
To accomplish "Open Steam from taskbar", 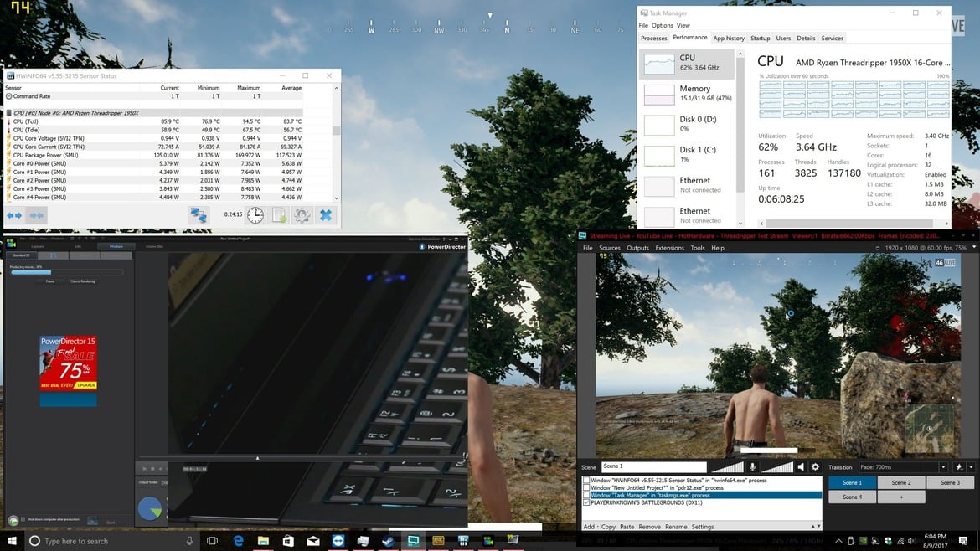I will (388, 541).
